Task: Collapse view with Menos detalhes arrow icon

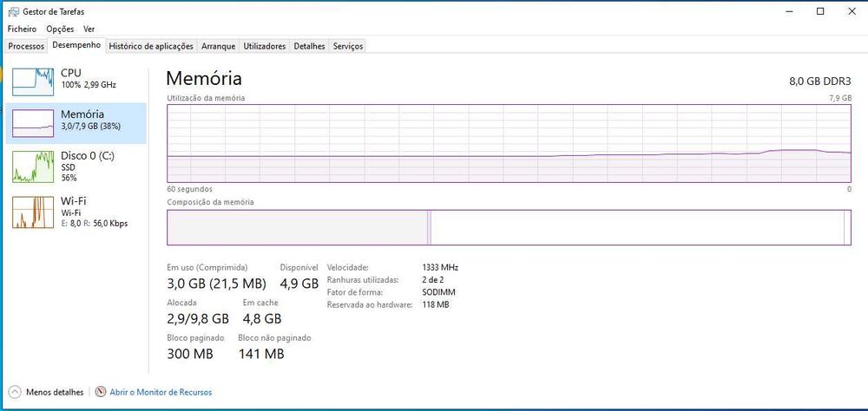Action: coord(16,392)
